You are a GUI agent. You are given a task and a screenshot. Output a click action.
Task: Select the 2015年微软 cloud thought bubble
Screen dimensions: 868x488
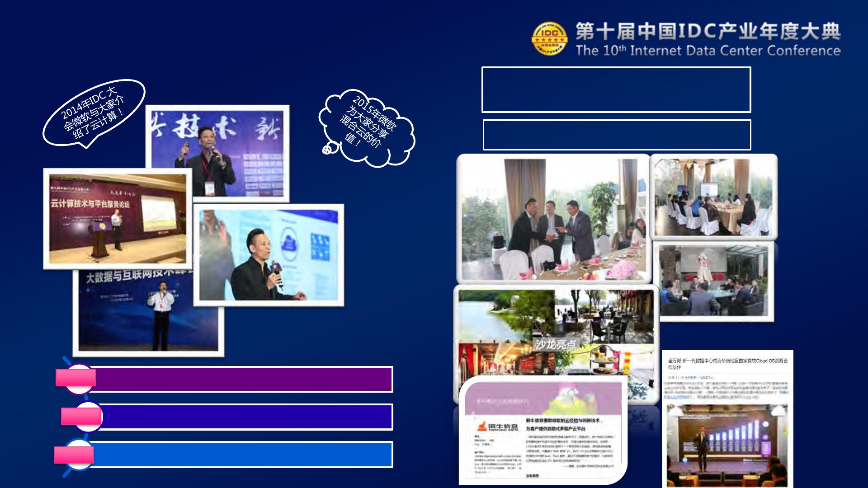(368, 127)
